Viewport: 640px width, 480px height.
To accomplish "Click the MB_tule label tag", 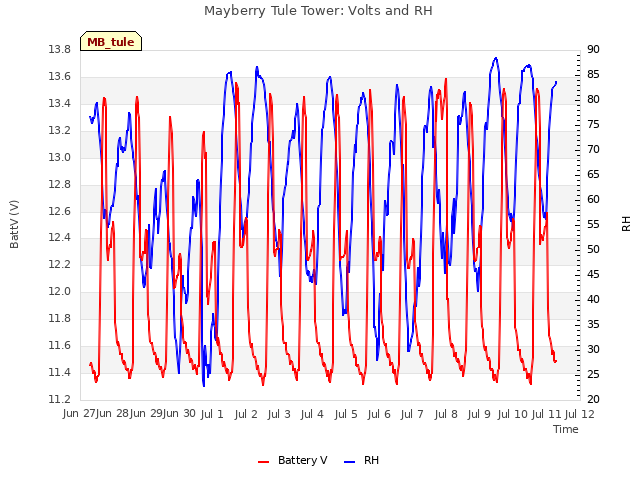I will (x=111, y=41).
